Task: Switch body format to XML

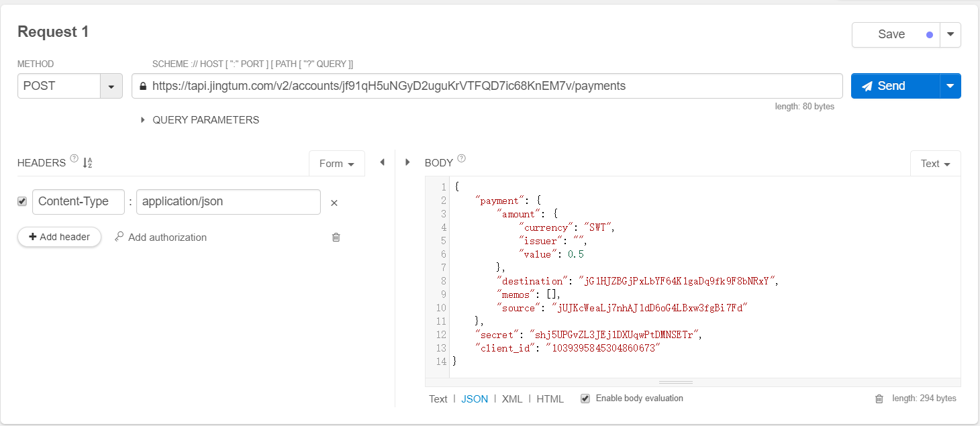Action: [512, 398]
